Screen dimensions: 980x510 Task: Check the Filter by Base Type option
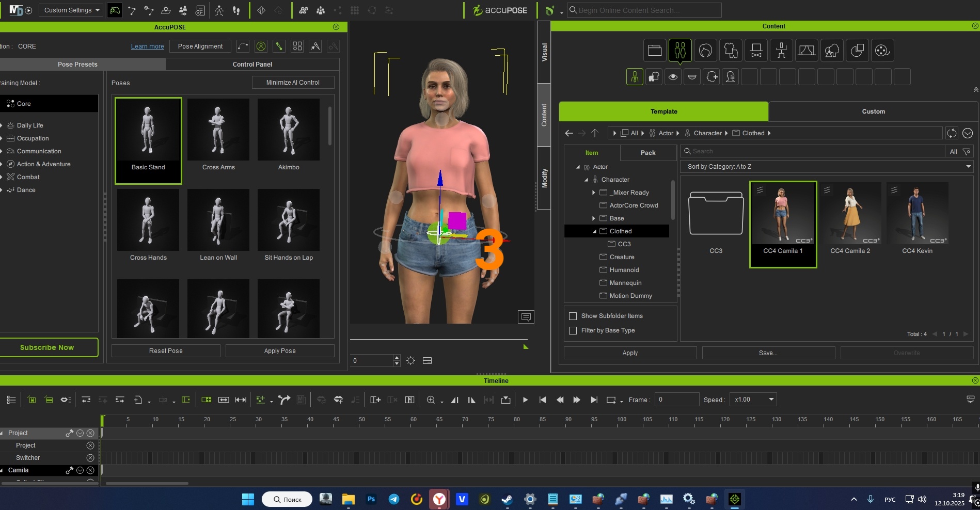pyautogui.click(x=573, y=330)
